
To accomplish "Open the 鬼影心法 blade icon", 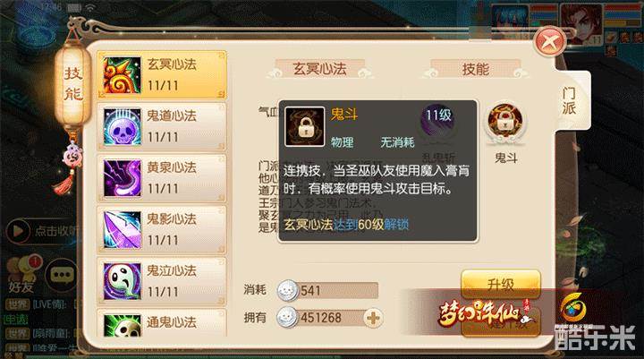I will click(122, 229).
